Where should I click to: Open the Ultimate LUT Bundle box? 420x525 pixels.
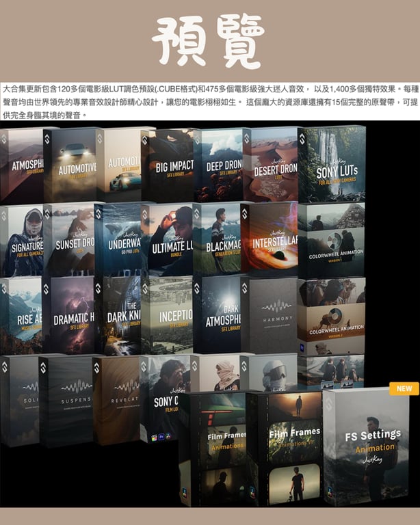click(x=167, y=240)
